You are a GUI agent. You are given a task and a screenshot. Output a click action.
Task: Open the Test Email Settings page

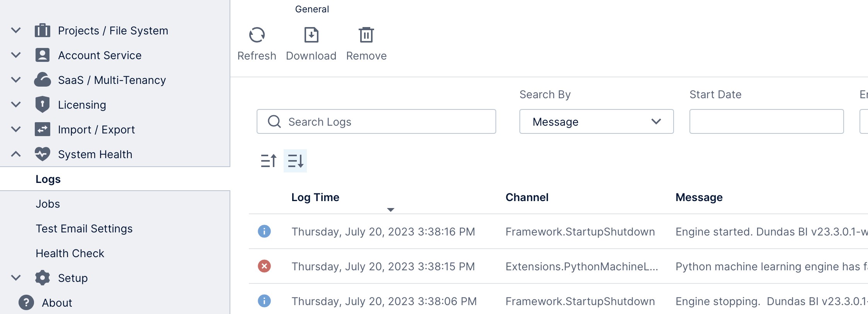click(84, 229)
